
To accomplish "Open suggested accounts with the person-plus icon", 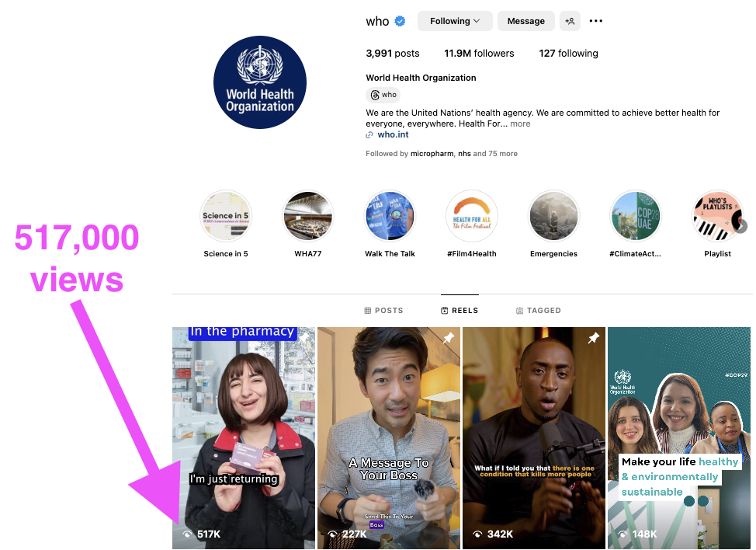I will [x=570, y=21].
